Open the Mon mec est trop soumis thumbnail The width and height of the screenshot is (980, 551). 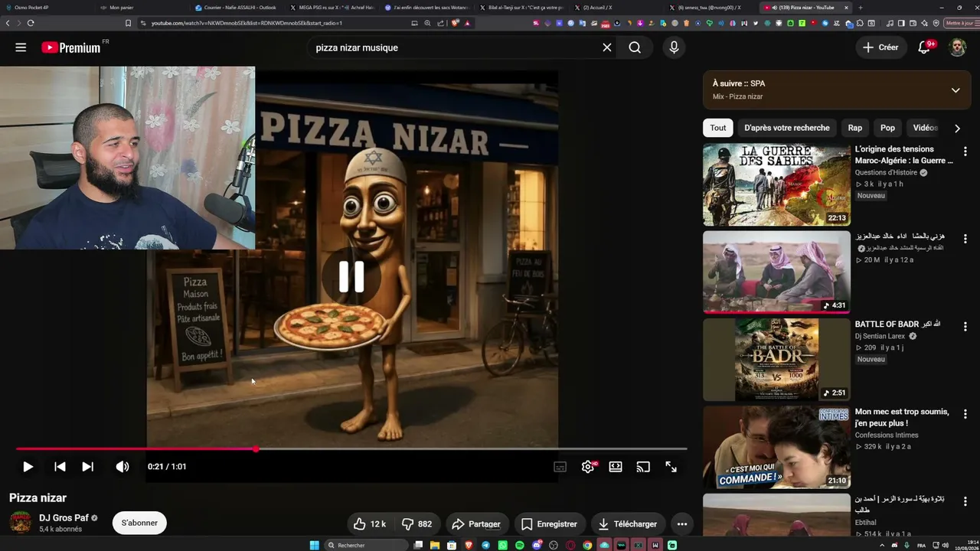(x=776, y=447)
